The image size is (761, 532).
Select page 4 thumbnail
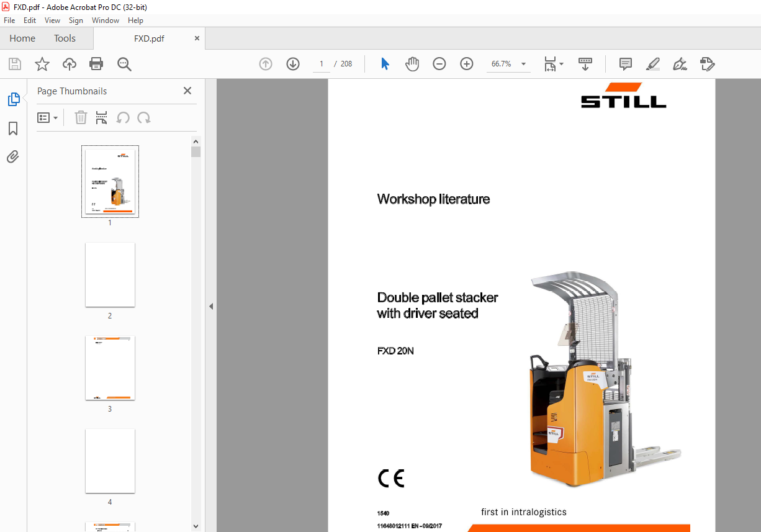pos(110,461)
